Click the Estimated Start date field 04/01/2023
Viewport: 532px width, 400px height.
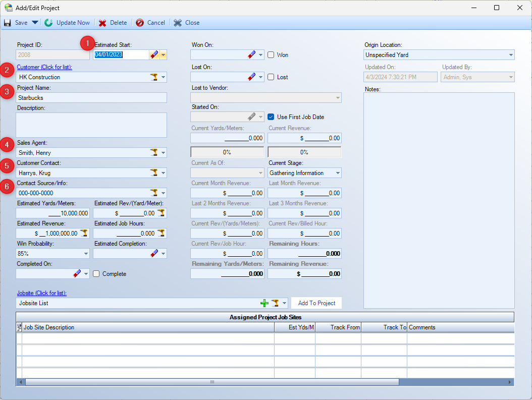(121, 54)
